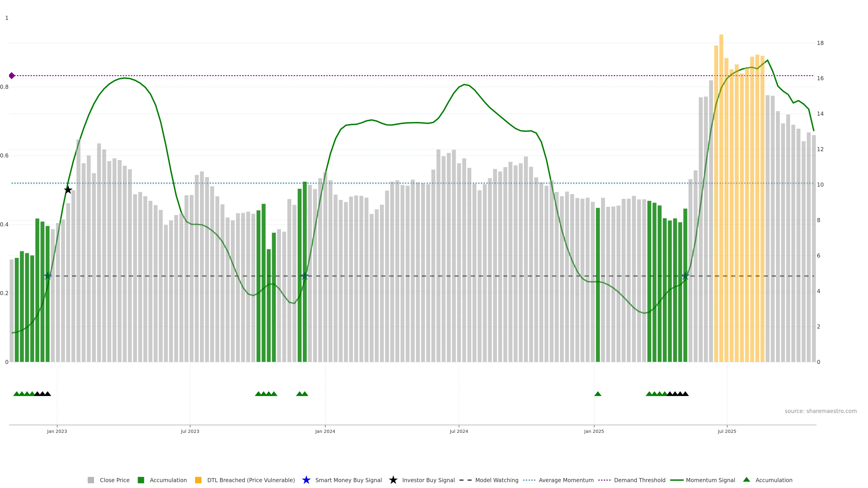Screen dimensions: 868x488
Task: Click the Jul 2024 axis label
Action: (x=459, y=431)
